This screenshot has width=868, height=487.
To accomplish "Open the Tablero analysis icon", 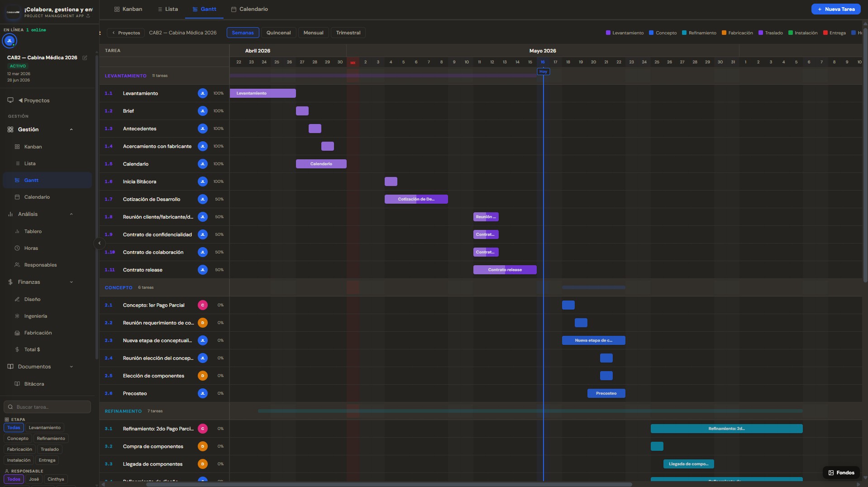I will click(17, 231).
